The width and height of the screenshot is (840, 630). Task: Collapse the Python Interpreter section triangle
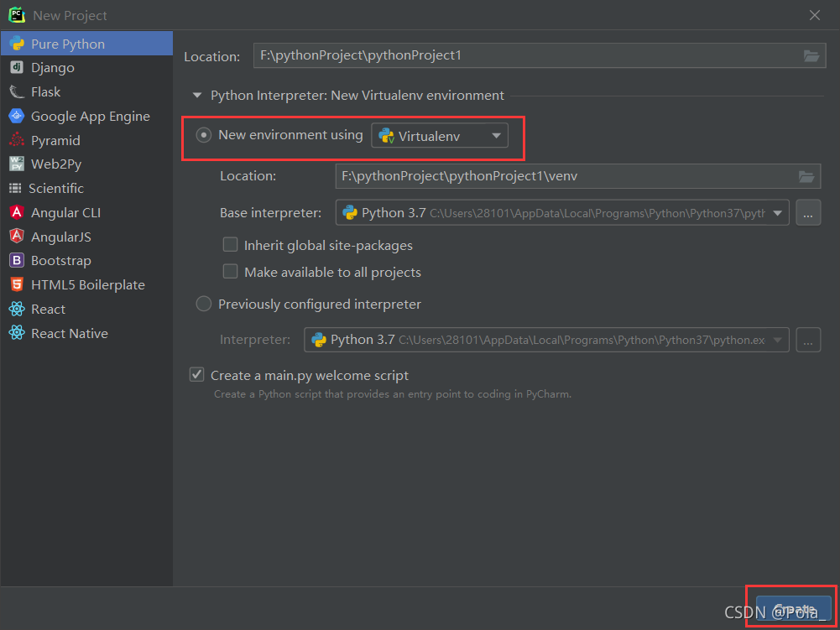pyautogui.click(x=197, y=96)
